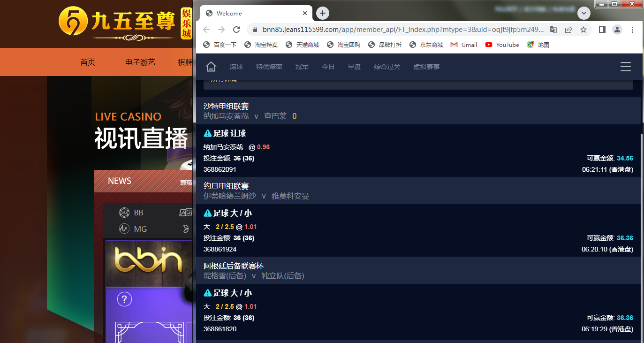Click bet number 368861820
Screen dimensions: 644x343
pos(220,329)
